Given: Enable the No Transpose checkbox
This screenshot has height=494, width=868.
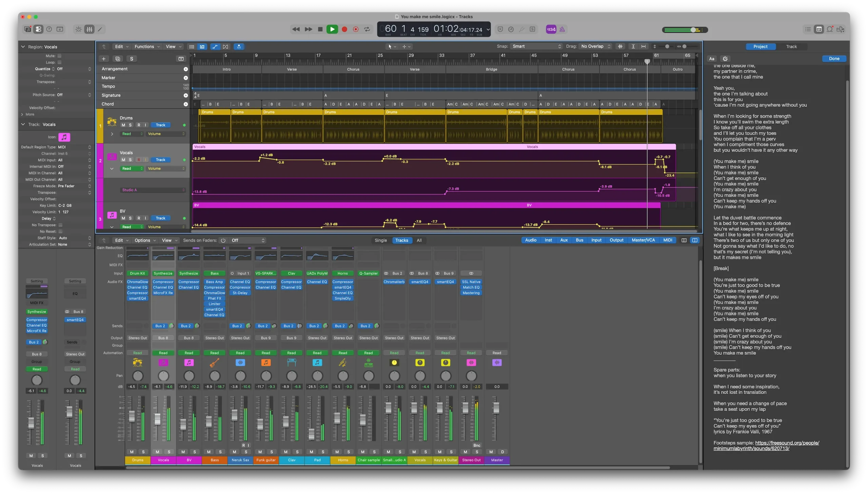Looking at the screenshot, I should (x=60, y=225).
